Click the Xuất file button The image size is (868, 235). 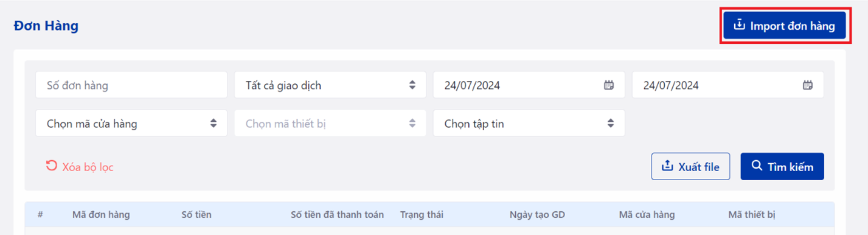coord(690,166)
